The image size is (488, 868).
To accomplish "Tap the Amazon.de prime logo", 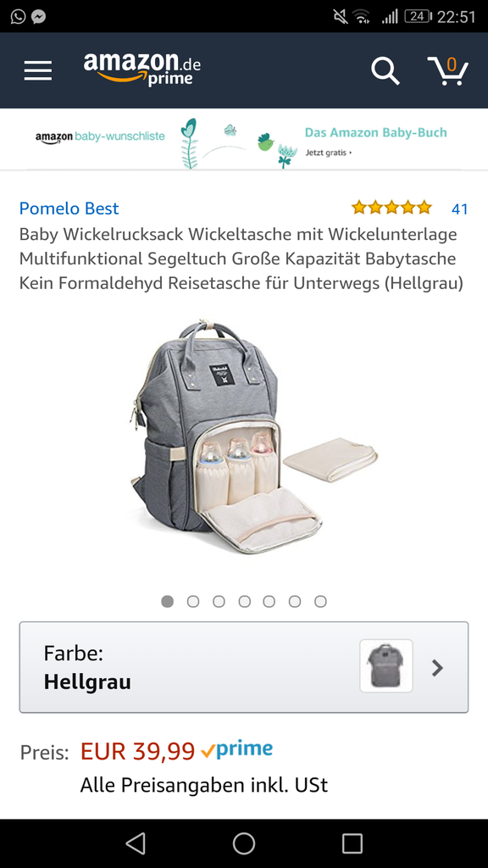I will (142, 70).
